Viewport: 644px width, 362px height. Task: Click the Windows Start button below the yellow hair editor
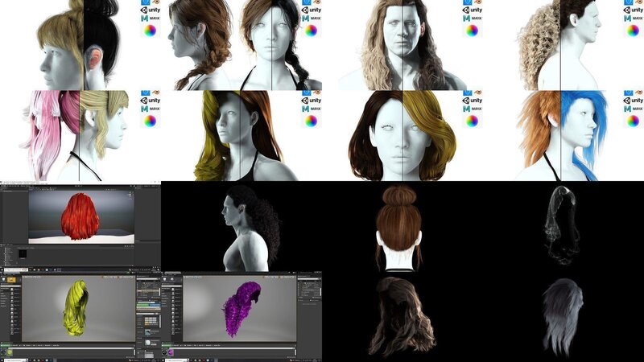pos(2,359)
